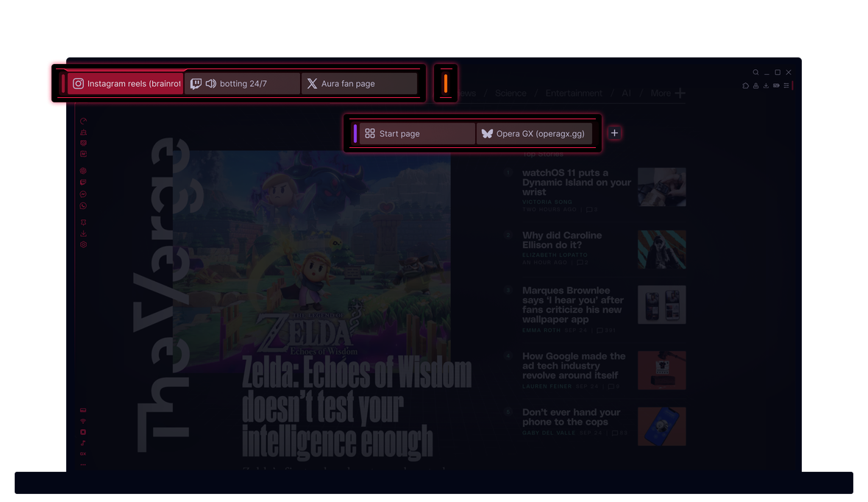Viewport: 868px width, 502px height.
Task: Open the extensions puzzle icon
Action: 745,86
